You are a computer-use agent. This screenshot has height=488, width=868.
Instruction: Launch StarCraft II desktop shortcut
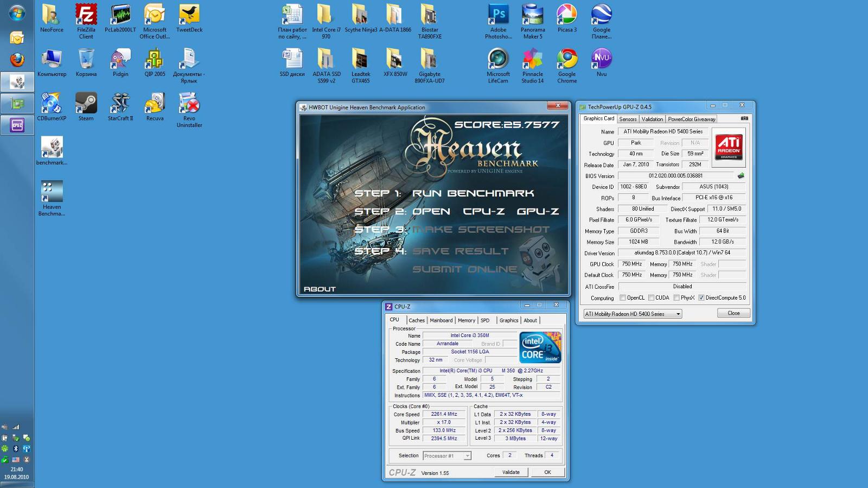tap(120, 106)
